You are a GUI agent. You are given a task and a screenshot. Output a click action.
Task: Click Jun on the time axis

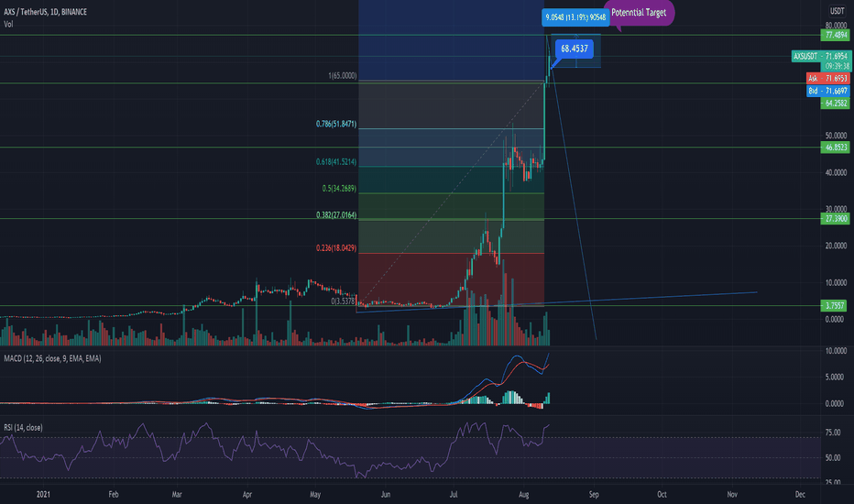coord(386,495)
